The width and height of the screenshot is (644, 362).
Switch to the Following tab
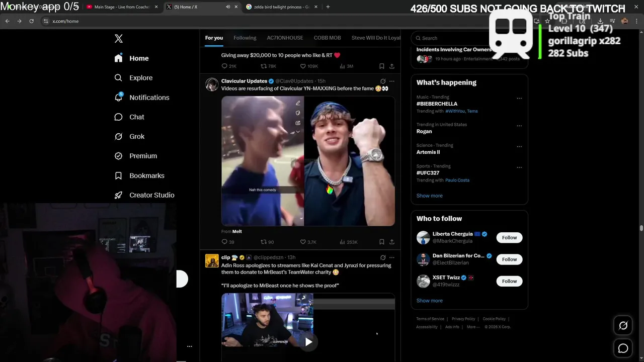(x=245, y=38)
